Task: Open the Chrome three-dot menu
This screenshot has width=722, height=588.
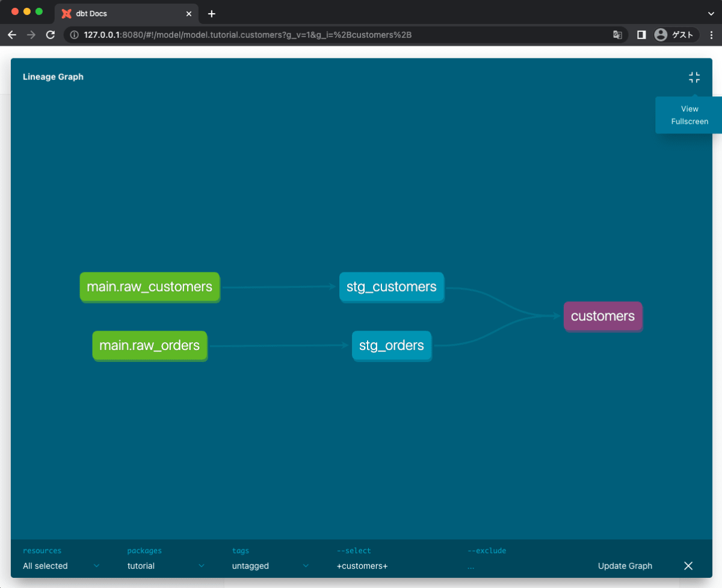Action: click(x=712, y=35)
